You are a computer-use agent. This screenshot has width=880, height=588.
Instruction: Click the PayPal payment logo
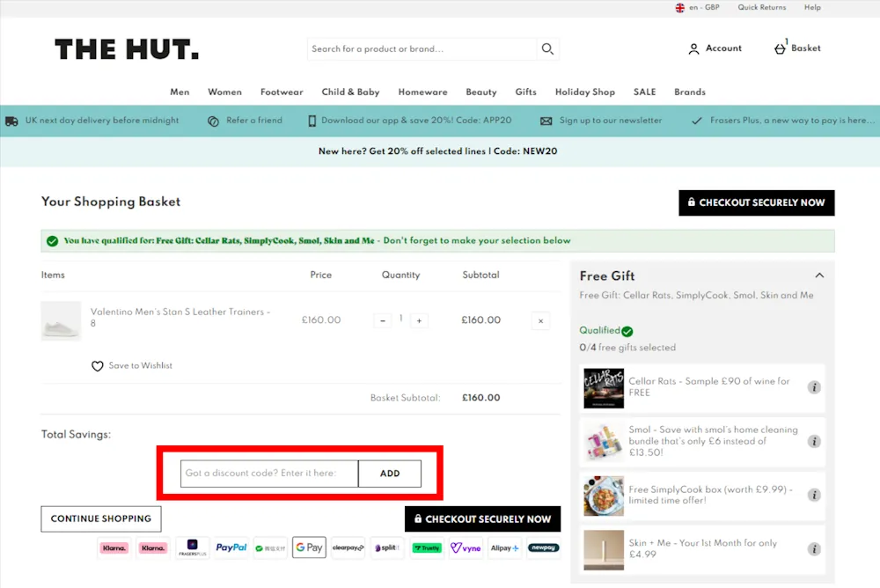tap(231, 548)
